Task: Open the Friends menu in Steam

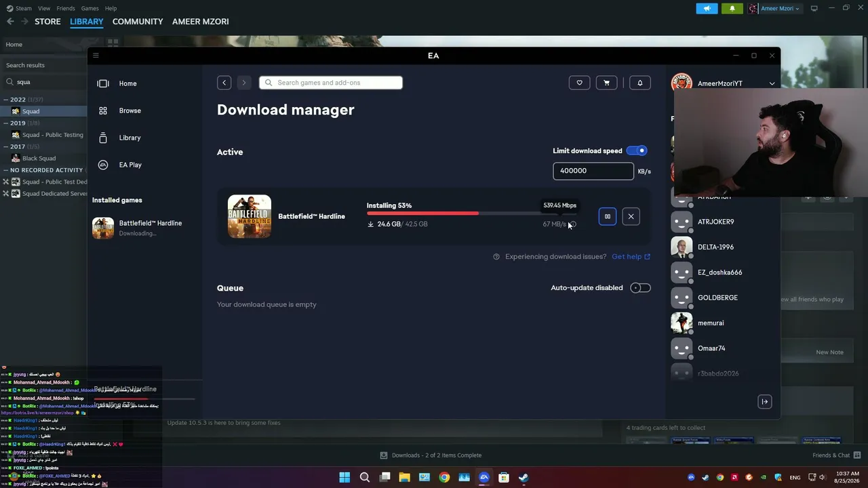Action: [x=66, y=8]
